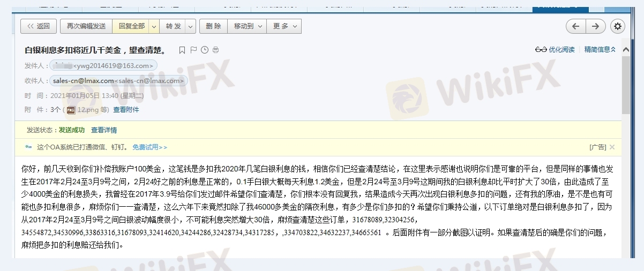
Task: Click the bookmark icon beside the subject
Action: pyautogui.click(x=182, y=50)
